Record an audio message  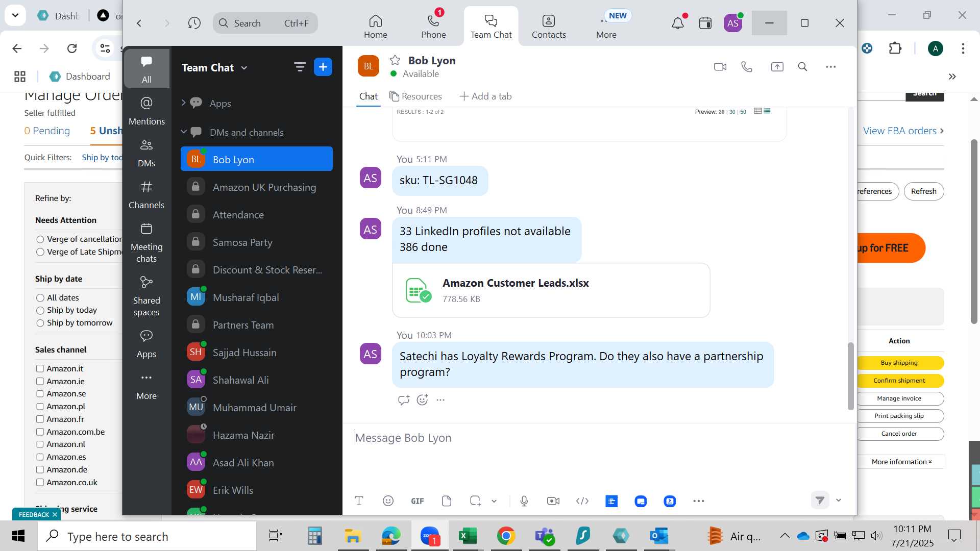(x=524, y=501)
